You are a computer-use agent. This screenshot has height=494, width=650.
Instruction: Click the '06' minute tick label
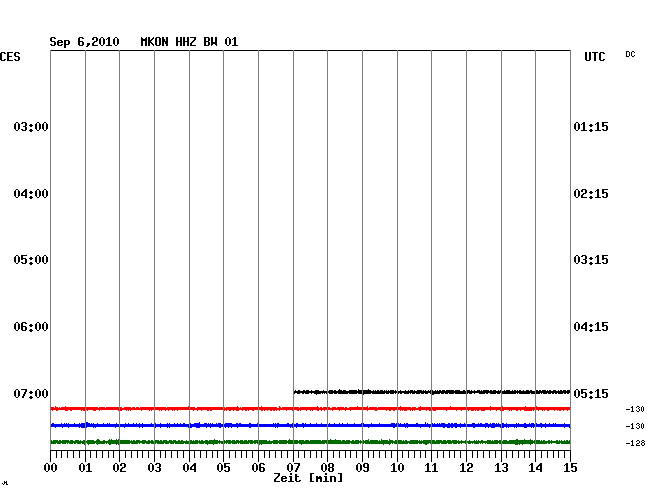tap(258, 468)
